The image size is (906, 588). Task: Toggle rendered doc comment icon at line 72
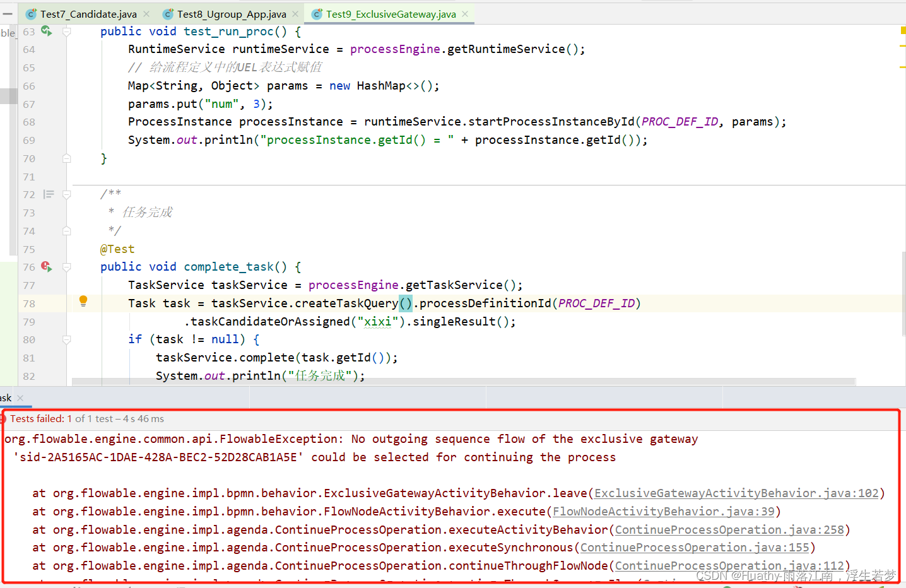pyautogui.click(x=49, y=194)
